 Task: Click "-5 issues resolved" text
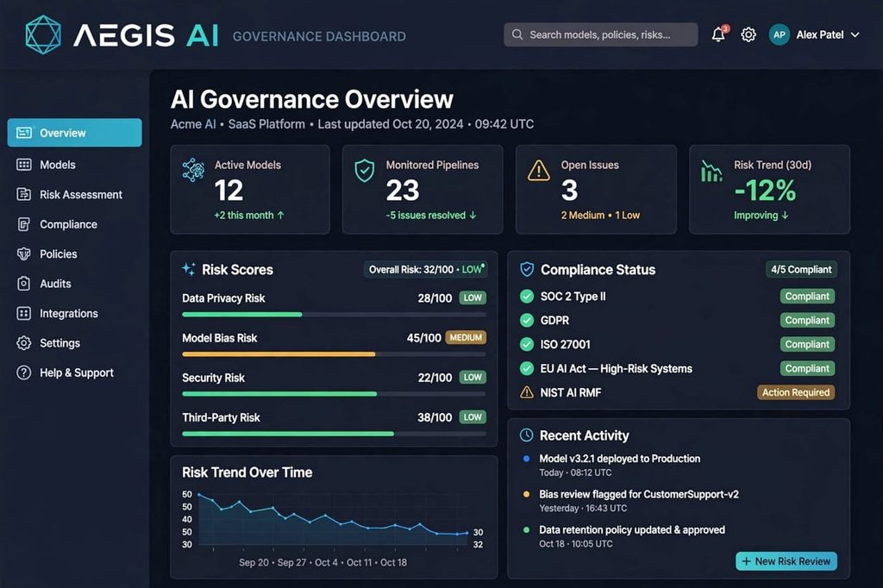(431, 216)
